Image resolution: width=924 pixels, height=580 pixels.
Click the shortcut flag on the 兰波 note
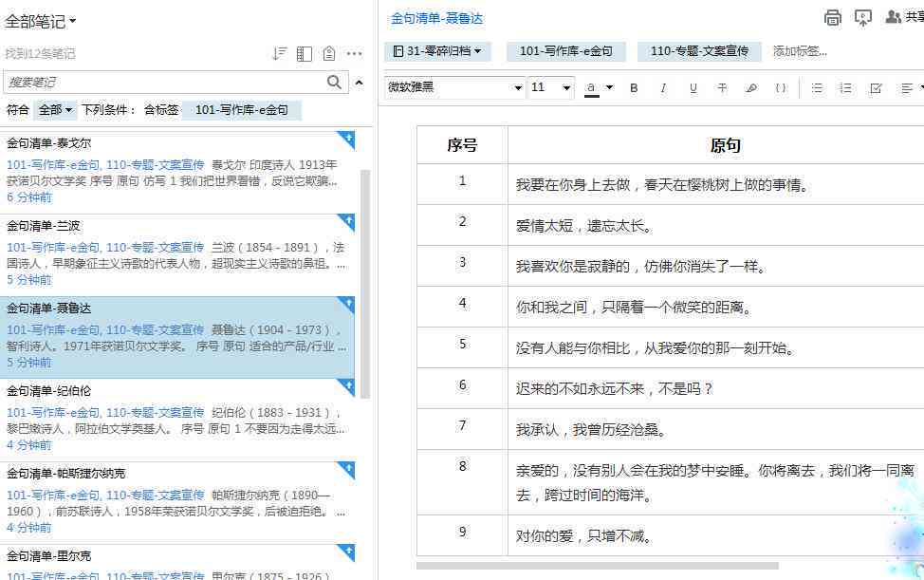click(x=347, y=221)
